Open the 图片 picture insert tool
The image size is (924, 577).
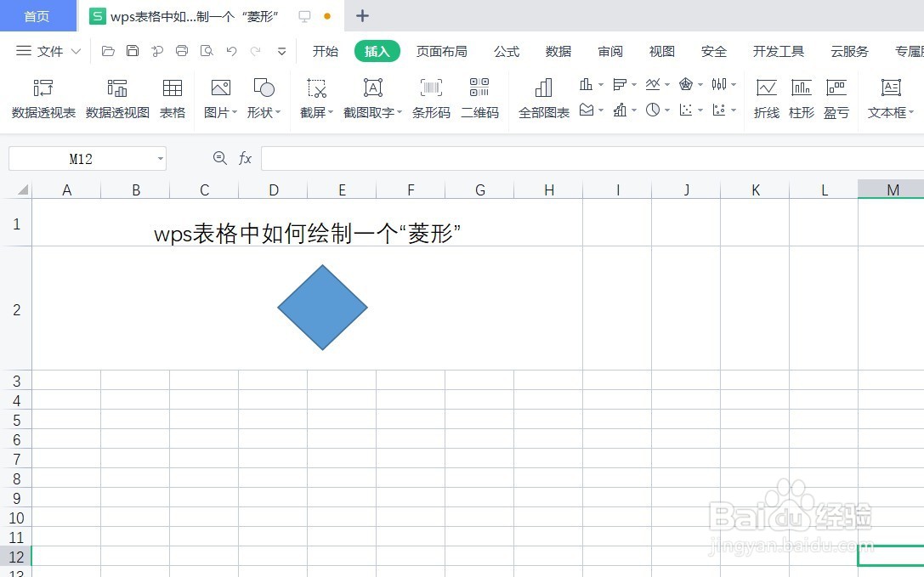220,99
